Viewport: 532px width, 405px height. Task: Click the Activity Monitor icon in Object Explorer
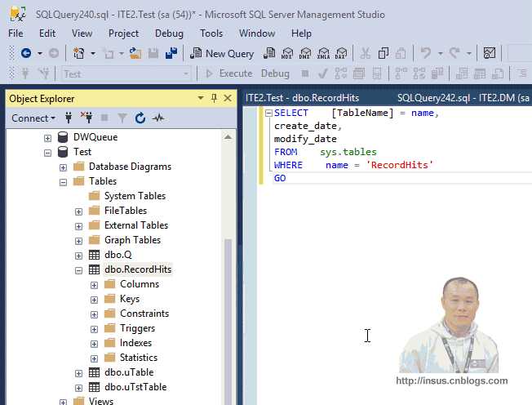tap(158, 118)
